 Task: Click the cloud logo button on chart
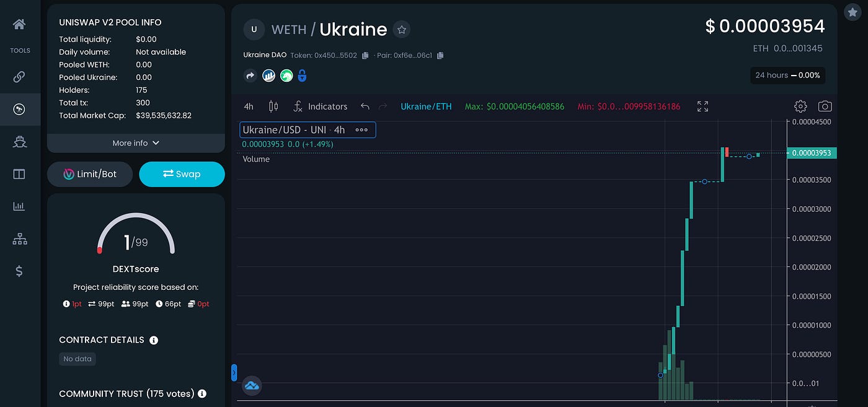pos(251,385)
